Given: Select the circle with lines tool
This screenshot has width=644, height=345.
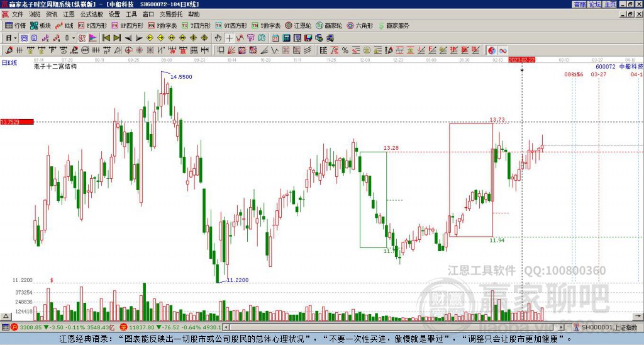Looking at the screenshot, I should click(x=85, y=50).
